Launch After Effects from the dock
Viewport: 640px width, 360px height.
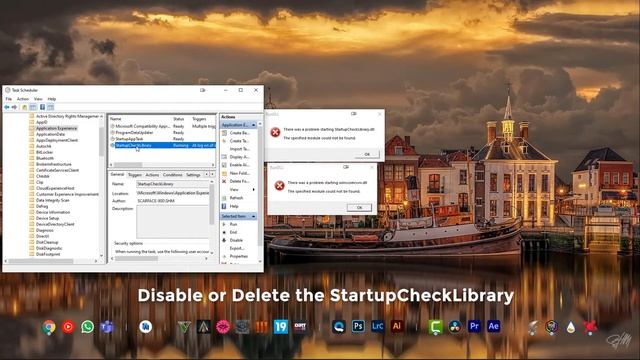[493, 327]
